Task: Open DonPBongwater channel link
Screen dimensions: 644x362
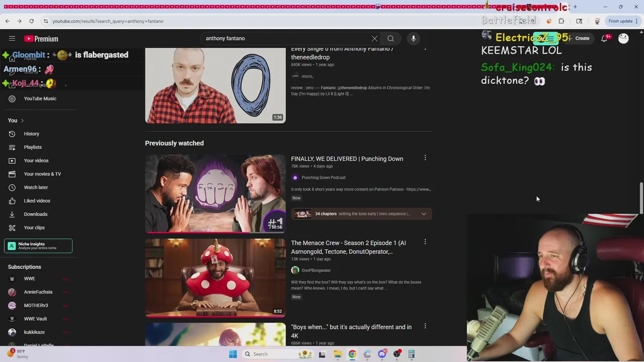Action: [316, 270]
